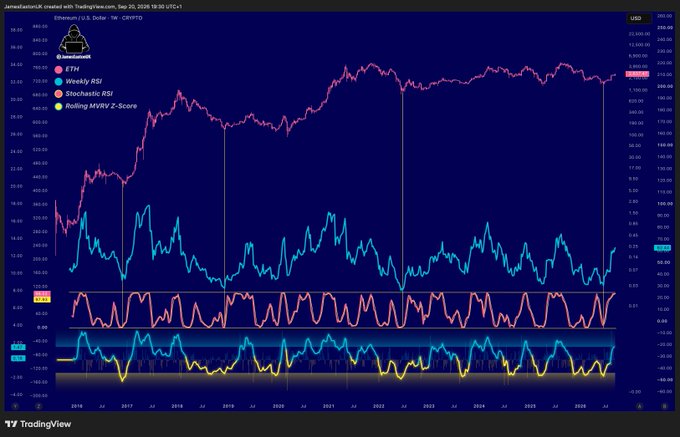680x437 pixels.
Task: Click the 2018 label on time axis
Action: click(x=177, y=406)
